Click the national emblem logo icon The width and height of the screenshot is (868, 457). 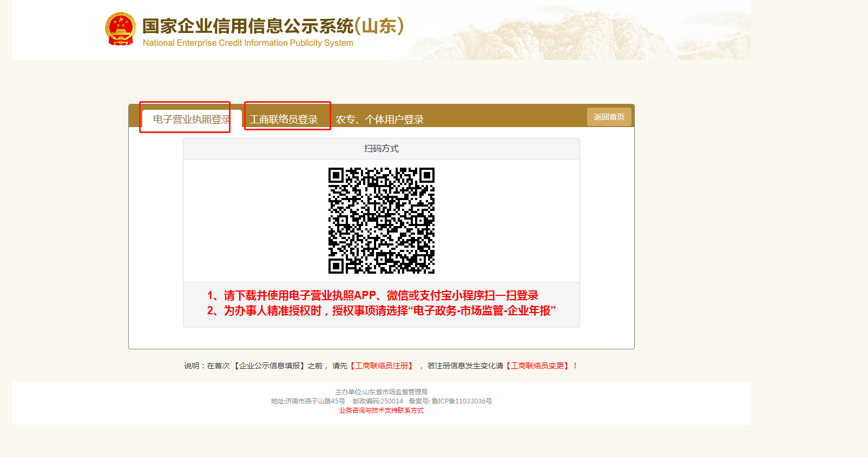tap(120, 29)
